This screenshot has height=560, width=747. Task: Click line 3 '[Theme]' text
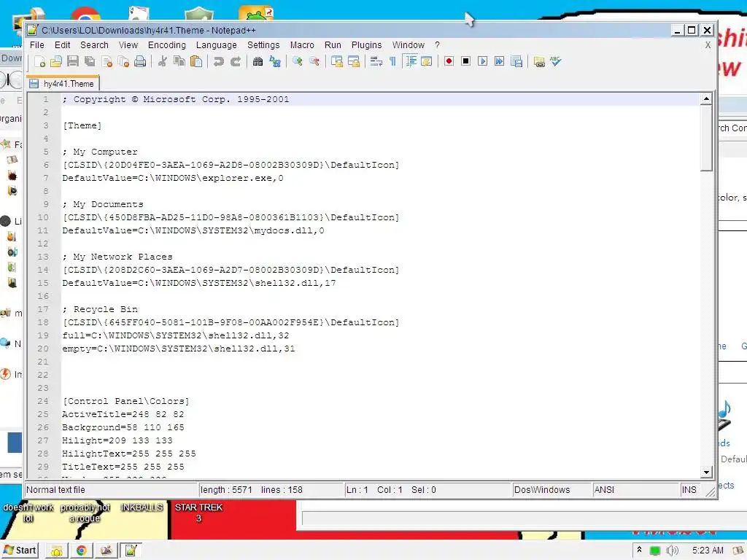click(x=82, y=125)
